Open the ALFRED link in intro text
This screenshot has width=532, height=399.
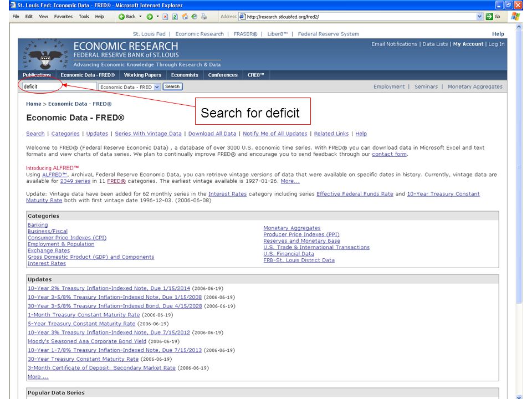(54, 175)
